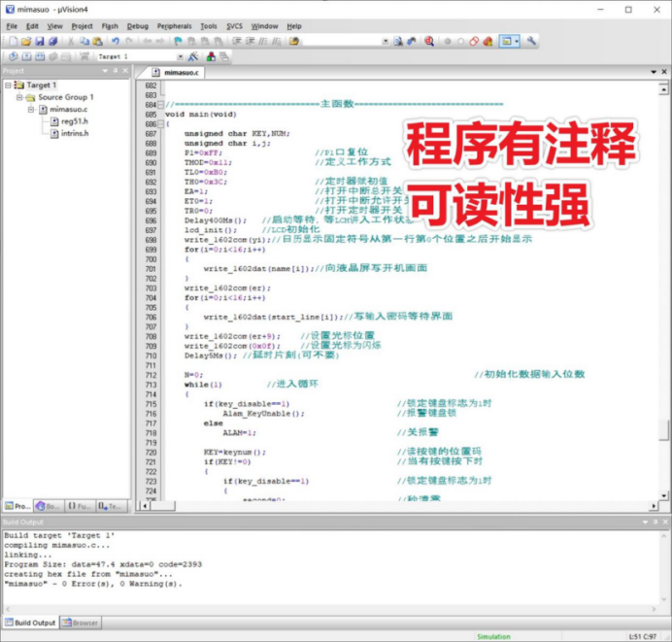
Task: Open the Peripherals menu
Action: coord(174,26)
